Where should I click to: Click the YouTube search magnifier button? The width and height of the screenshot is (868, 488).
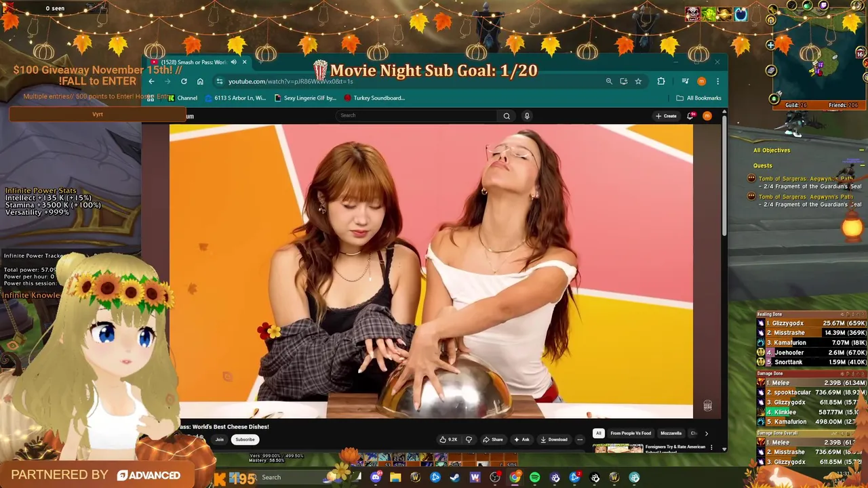coord(507,116)
